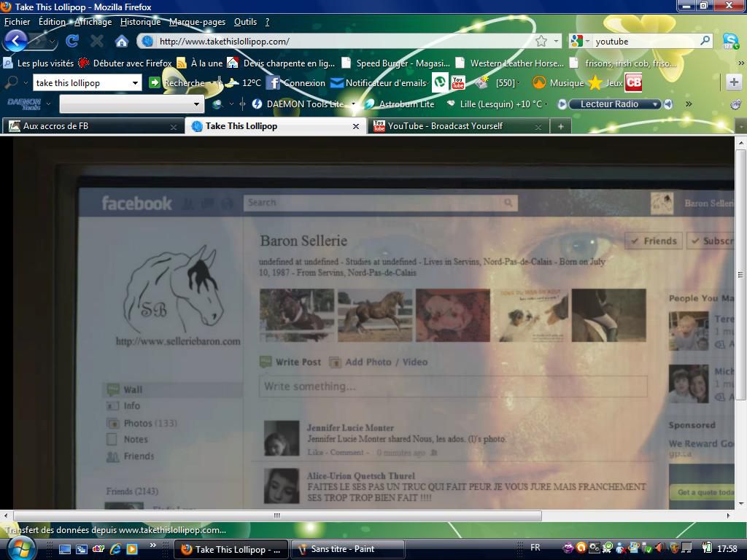Open the Lecteur Radio dropdown

[655, 104]
